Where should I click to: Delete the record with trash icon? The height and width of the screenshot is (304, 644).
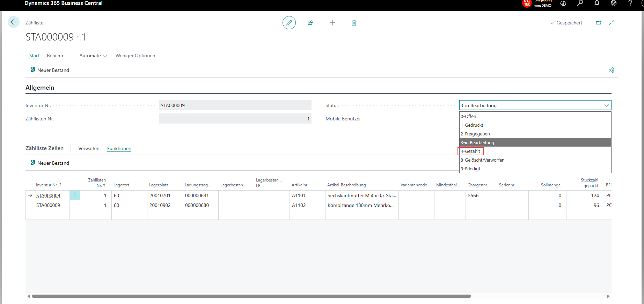pyautogui.click(x=354, y=23)
